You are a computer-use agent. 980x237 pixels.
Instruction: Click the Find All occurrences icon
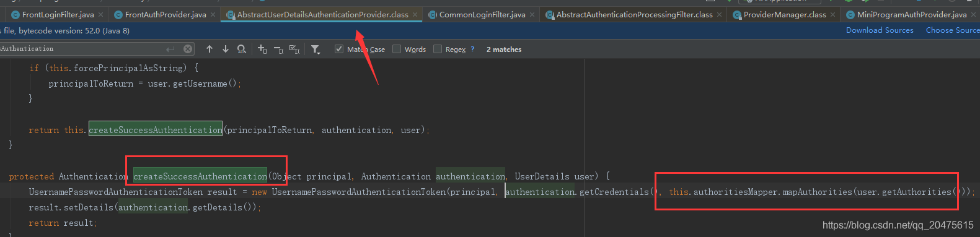point(242,49)
